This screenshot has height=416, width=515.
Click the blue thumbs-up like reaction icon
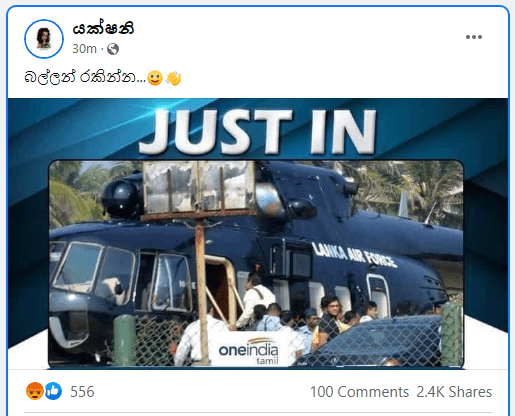53,391
